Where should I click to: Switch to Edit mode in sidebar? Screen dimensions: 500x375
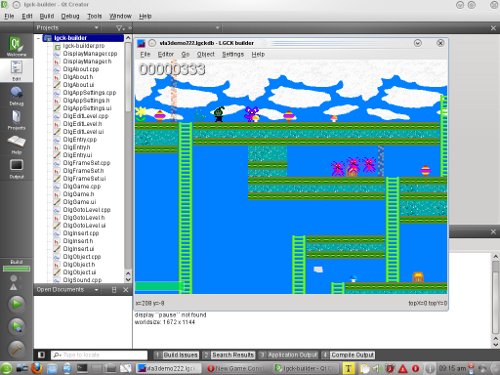16,70
